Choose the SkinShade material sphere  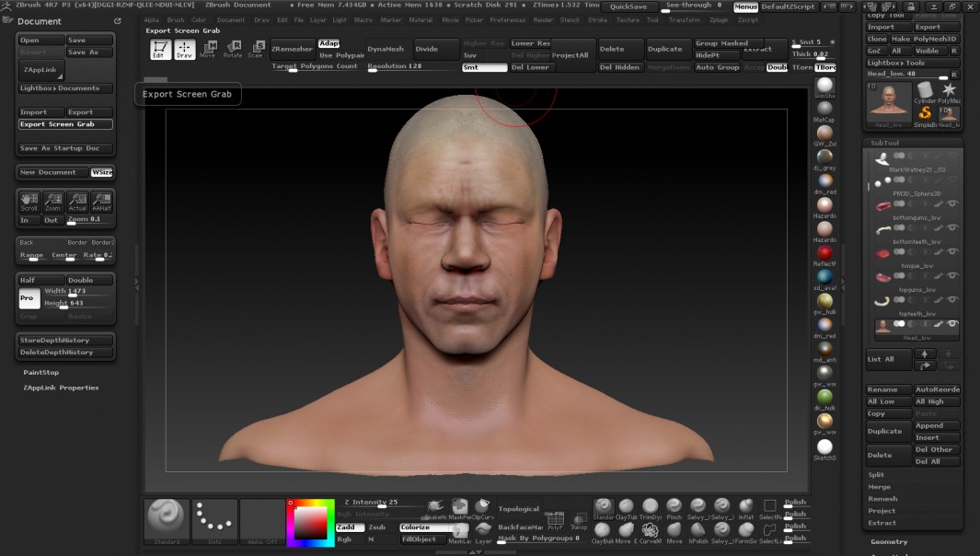[x=825, y=87]
